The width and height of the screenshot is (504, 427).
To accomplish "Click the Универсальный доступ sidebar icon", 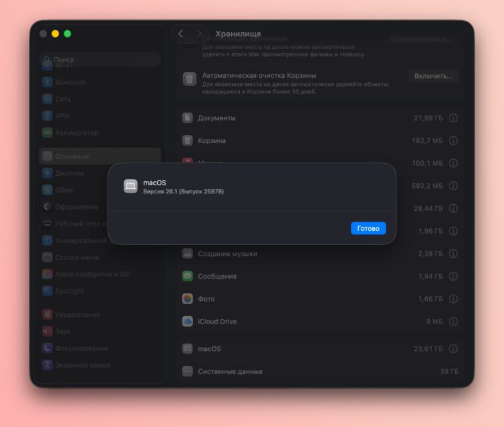I will 47,240.
